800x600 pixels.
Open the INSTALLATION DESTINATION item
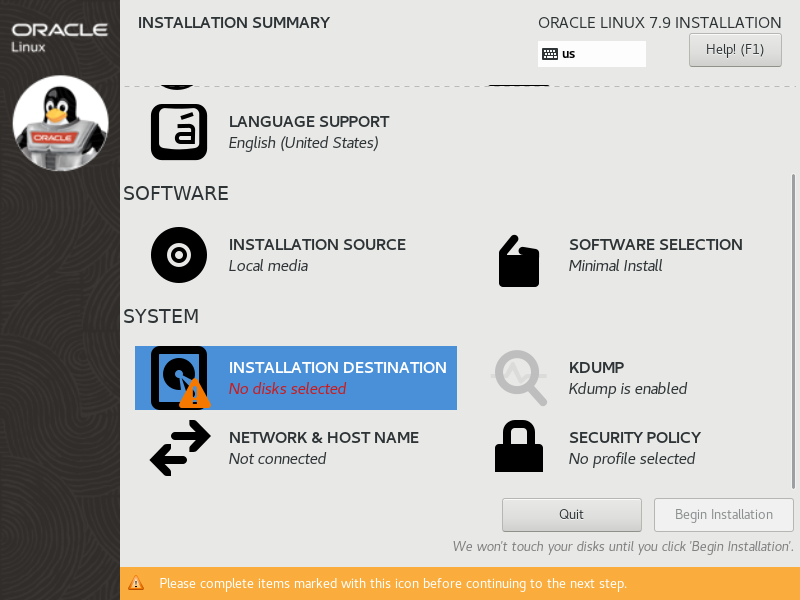(x=296, y=378)
